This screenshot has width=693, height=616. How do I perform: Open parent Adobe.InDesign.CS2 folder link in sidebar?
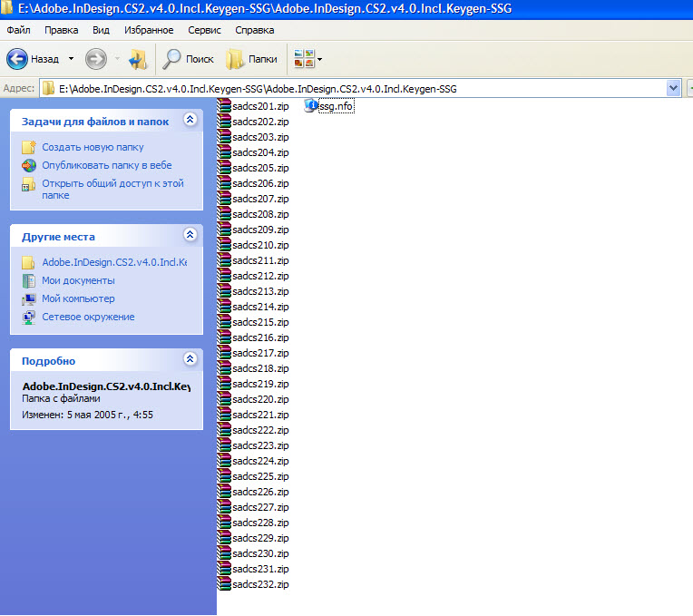tap(114, 262)
